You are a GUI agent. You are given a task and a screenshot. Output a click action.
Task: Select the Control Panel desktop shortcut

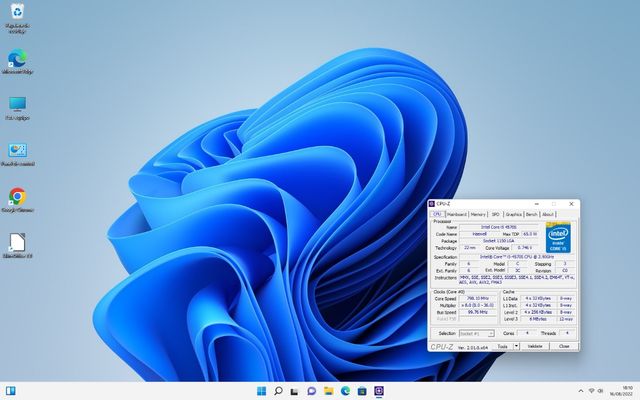click(17, 154)
